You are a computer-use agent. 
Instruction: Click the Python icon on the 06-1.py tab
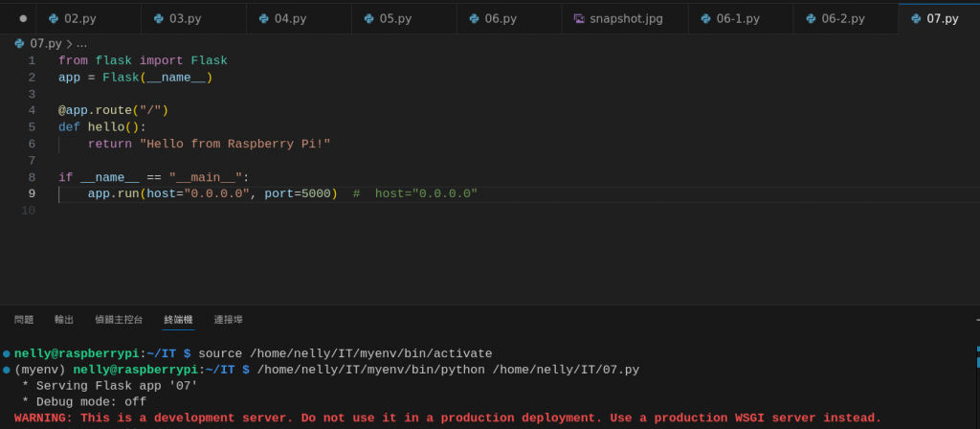coord(705,18)
